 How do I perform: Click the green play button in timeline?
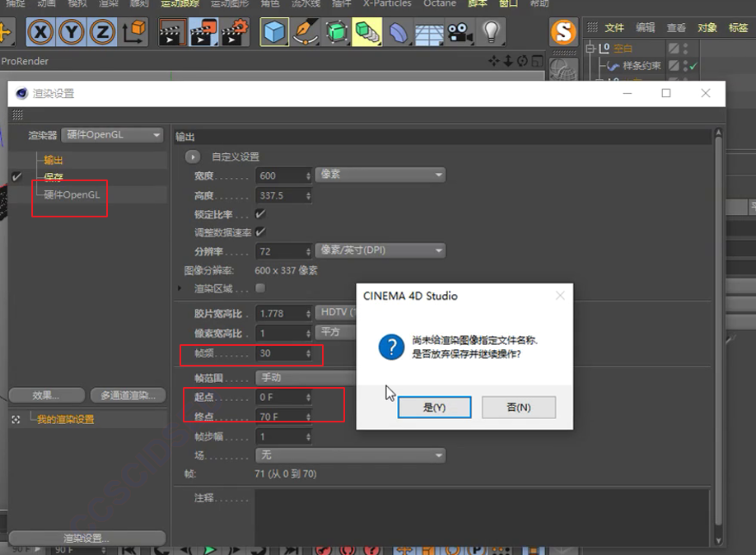click(210, 550)
